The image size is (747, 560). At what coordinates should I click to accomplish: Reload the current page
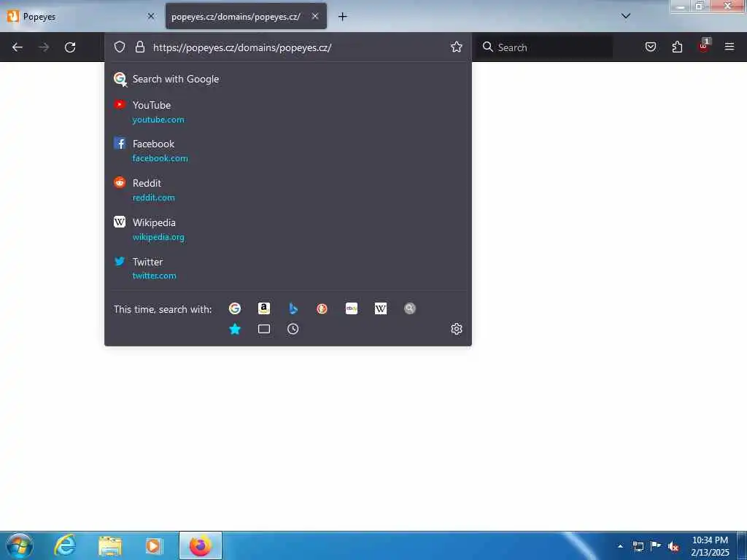70,47
